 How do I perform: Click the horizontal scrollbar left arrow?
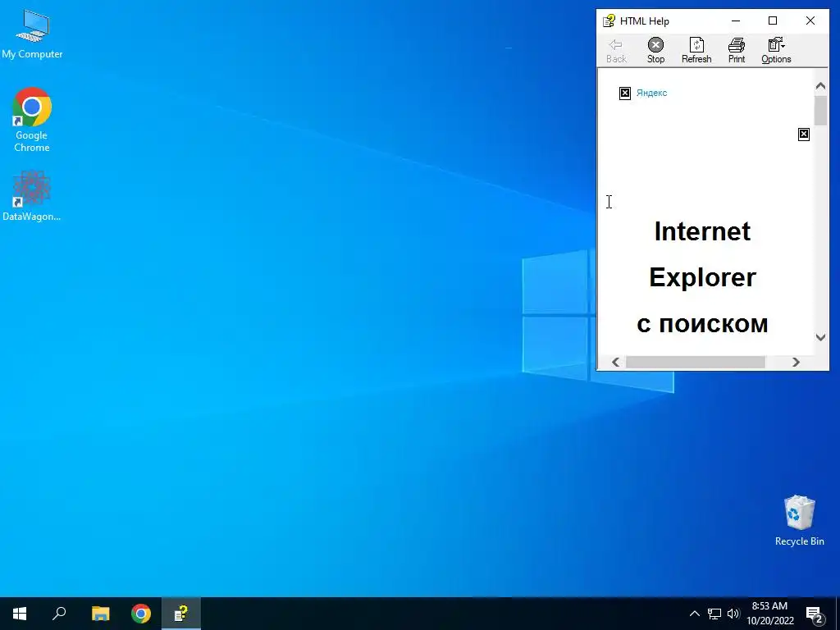tap(615, 362)
